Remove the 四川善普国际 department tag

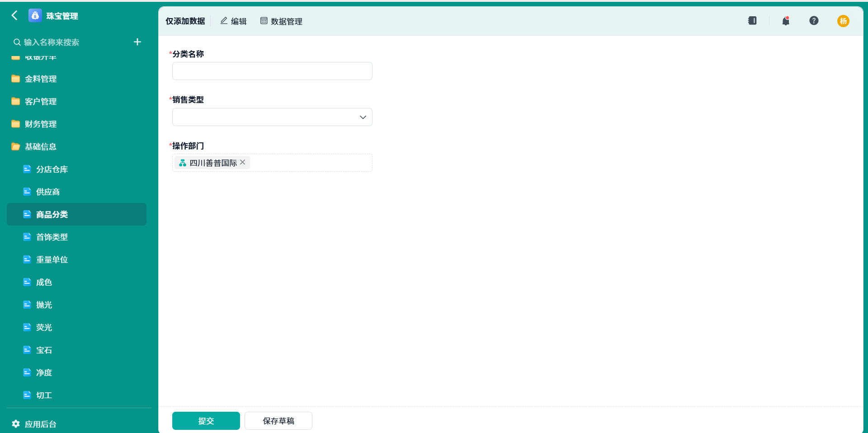point(243,162)
